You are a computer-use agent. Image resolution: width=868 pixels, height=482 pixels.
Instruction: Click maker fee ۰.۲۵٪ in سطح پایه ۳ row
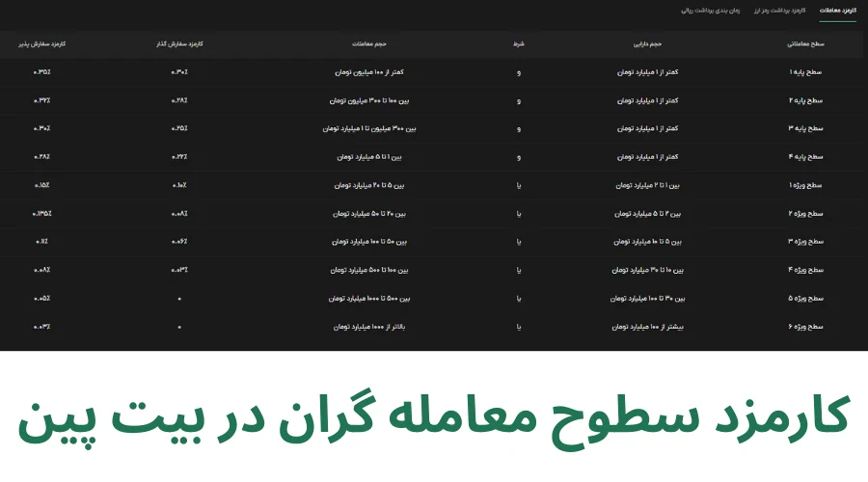click(179, 128)
